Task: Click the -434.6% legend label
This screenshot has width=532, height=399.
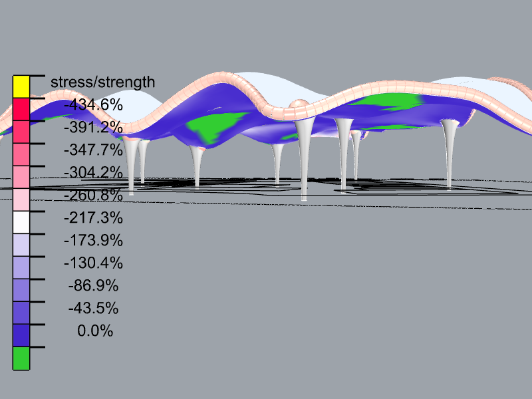Action: pyautogui.click(x=93, y=104)
